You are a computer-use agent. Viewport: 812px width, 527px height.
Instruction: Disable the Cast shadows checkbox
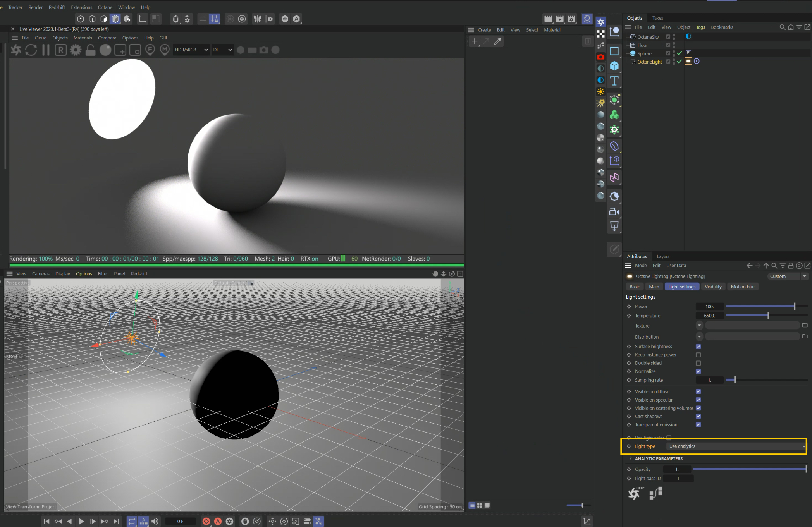coord(698,417)
